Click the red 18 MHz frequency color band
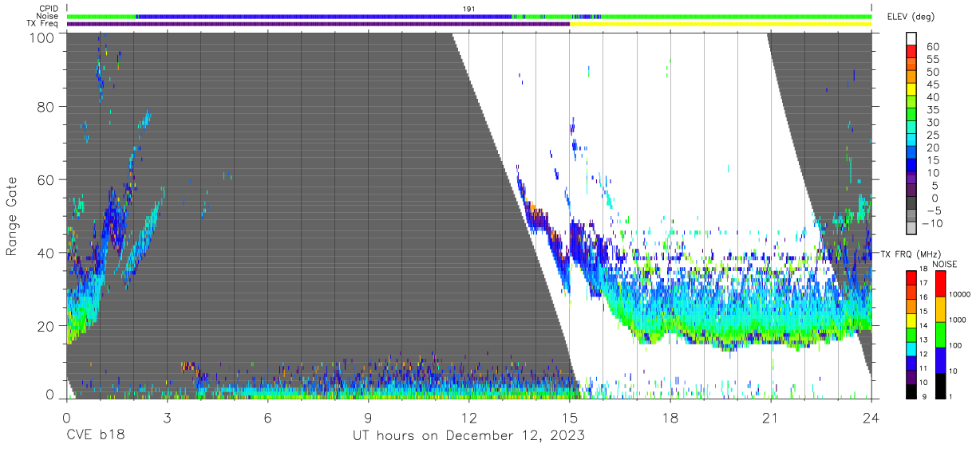This screenshot has width=980, height=452. [911, 277]
